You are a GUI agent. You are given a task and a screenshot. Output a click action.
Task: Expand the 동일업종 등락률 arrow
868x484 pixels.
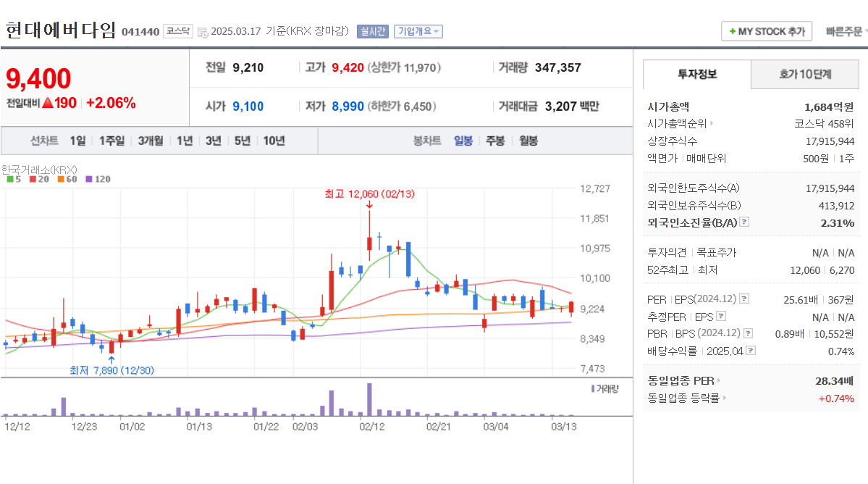click(724, 398)
